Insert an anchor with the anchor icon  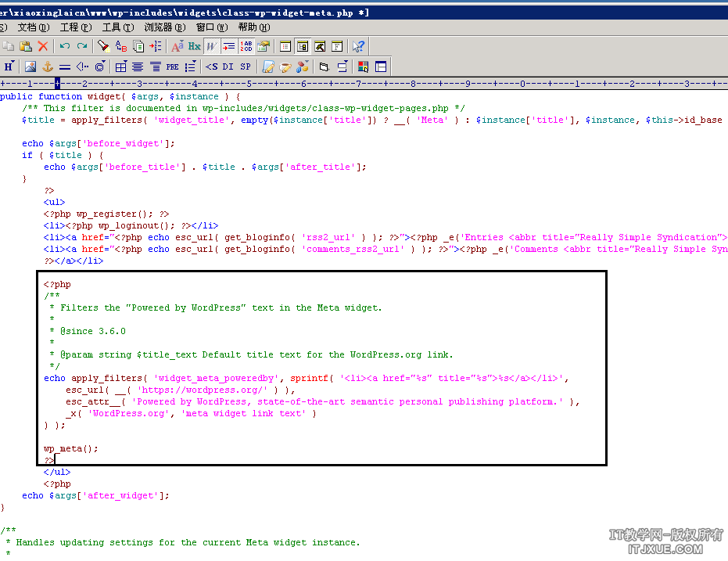pyautogui.click(x=47, y=67)
